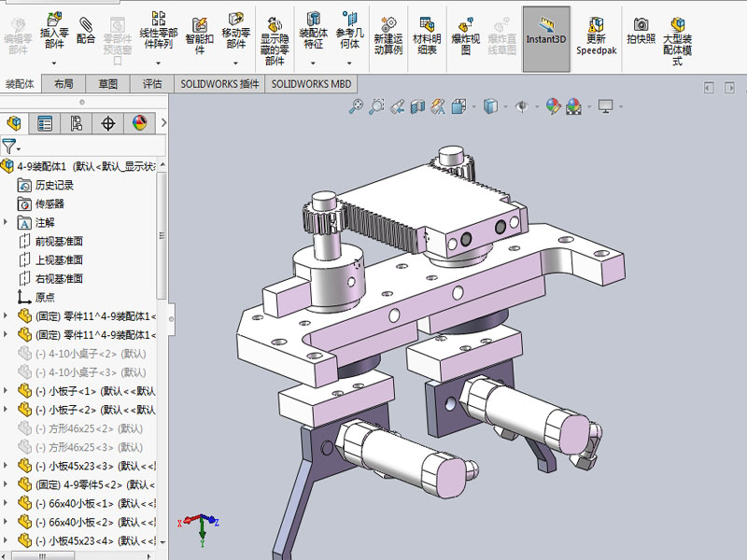
Task: Click the Edit Appearance color ball icon
Action: 554,106
